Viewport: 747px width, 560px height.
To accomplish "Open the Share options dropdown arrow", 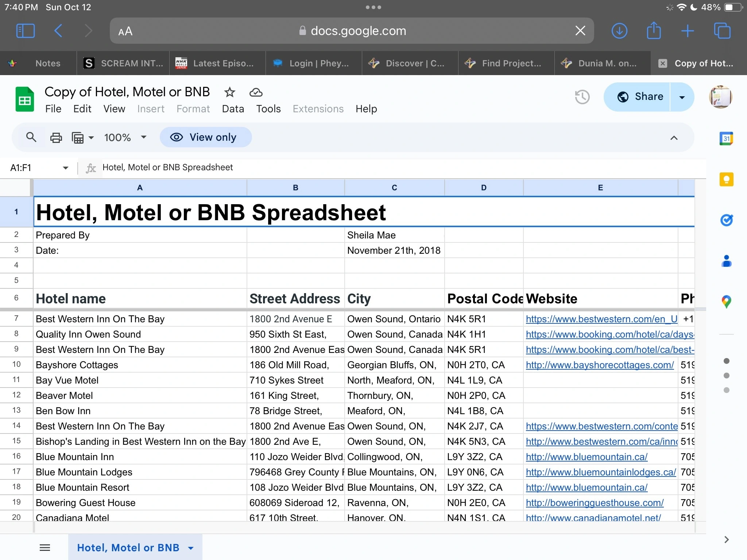I will click(x=682, y=97).
